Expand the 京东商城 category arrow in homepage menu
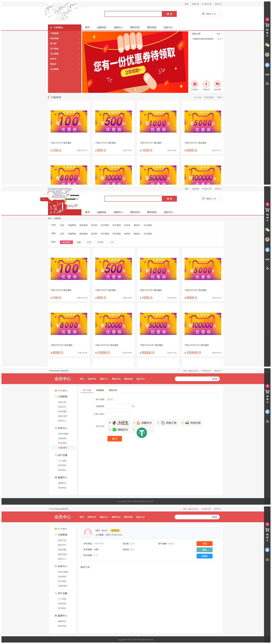The width and height of the screenshot is (272, 644). (79, 54)
